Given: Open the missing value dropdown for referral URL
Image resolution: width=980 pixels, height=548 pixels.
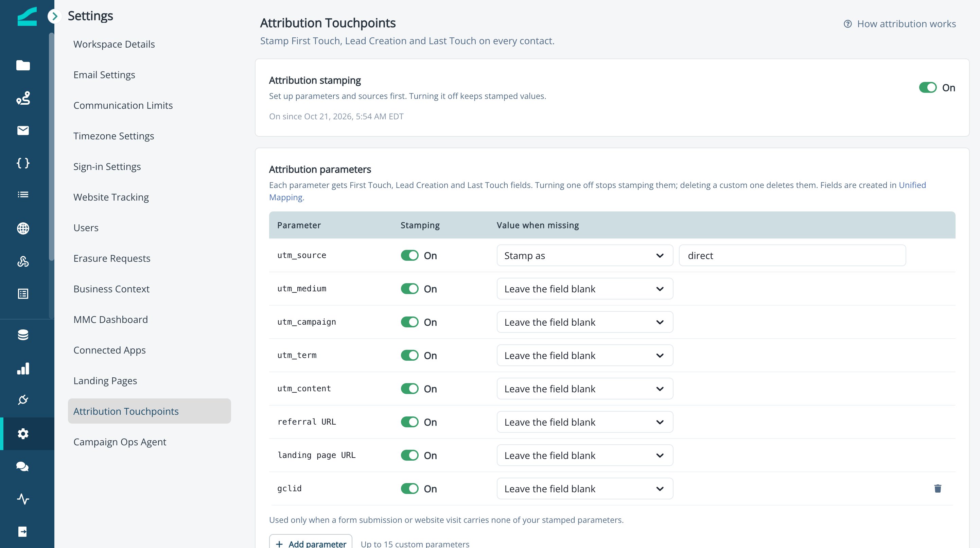Looking at the screenshot, I should (x=585, y=422).
